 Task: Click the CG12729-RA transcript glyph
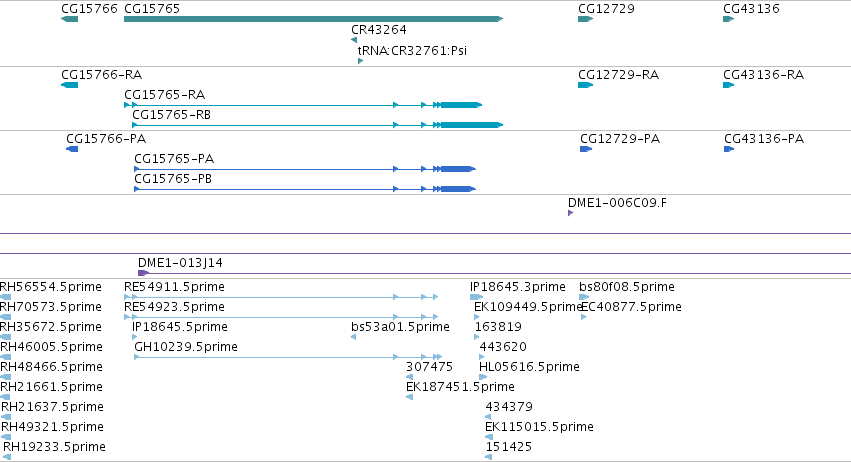tap(586, 85)
